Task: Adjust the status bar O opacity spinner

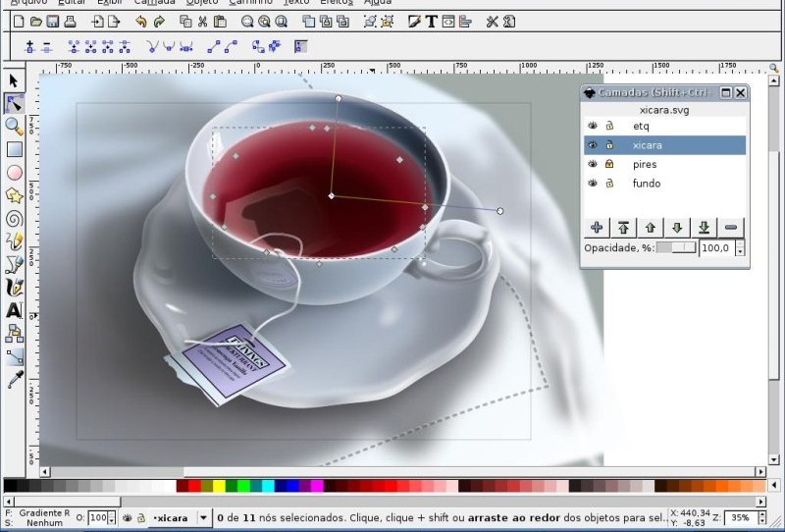Action: point(112,518)
